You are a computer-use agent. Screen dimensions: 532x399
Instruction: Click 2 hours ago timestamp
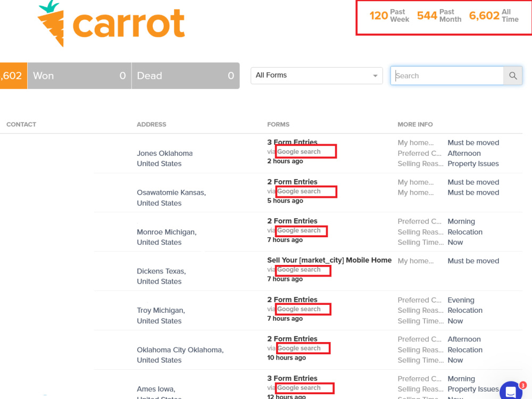pyautogui.click(x=285, y=161)
